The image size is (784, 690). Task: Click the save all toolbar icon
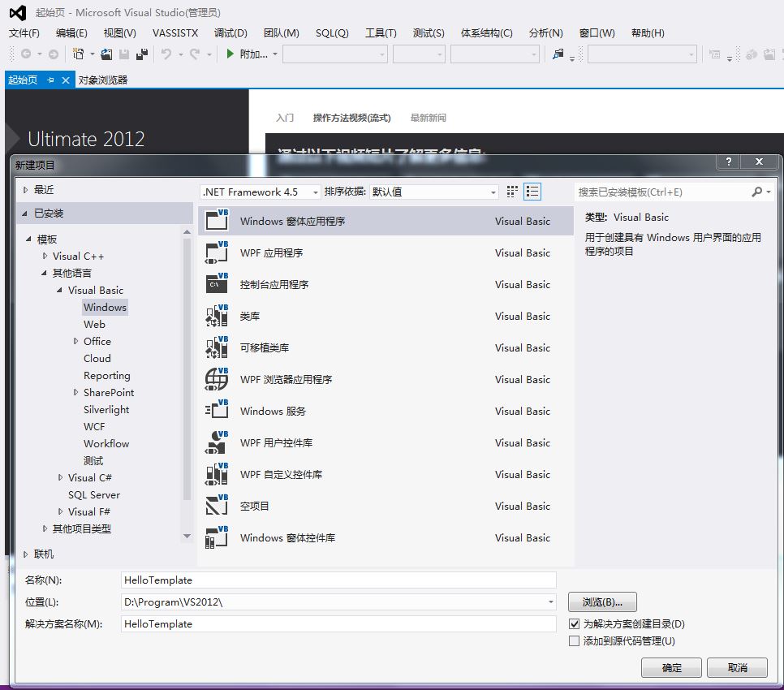click(x=142, y=54)
